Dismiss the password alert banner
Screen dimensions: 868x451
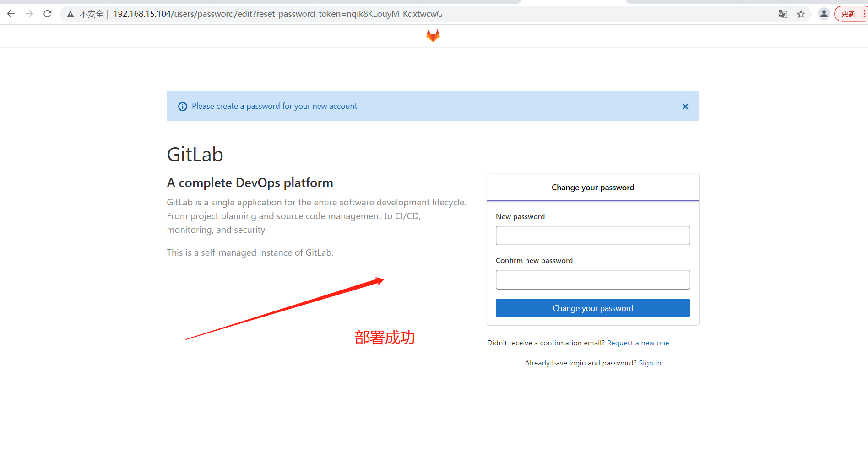(x=685, y=107)
